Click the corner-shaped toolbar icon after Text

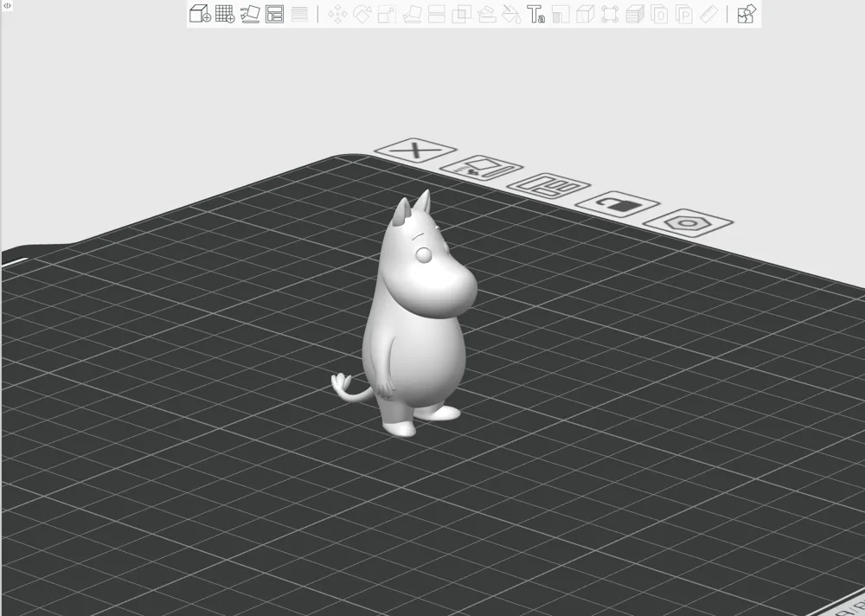pos(561,14)
